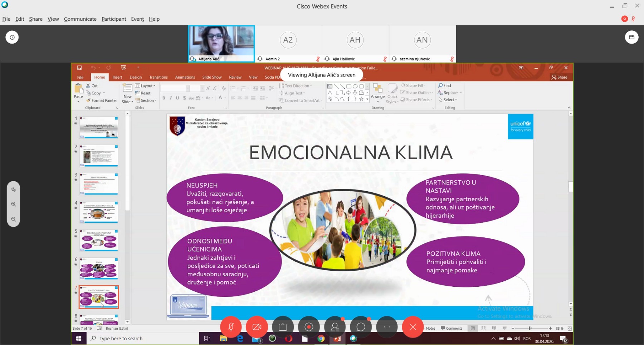Zoom in on shared screen
644x345 pixels.
pos(14,204)
